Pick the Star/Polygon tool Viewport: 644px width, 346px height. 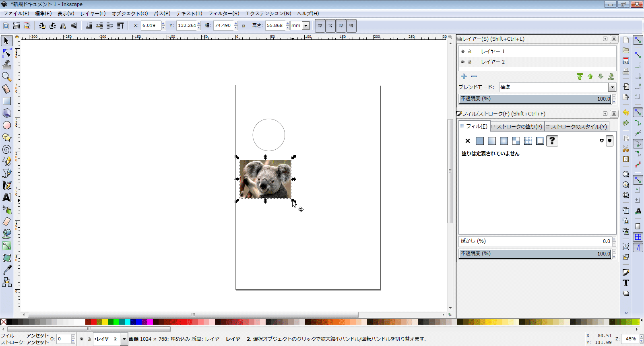click(x=7, y=137)
